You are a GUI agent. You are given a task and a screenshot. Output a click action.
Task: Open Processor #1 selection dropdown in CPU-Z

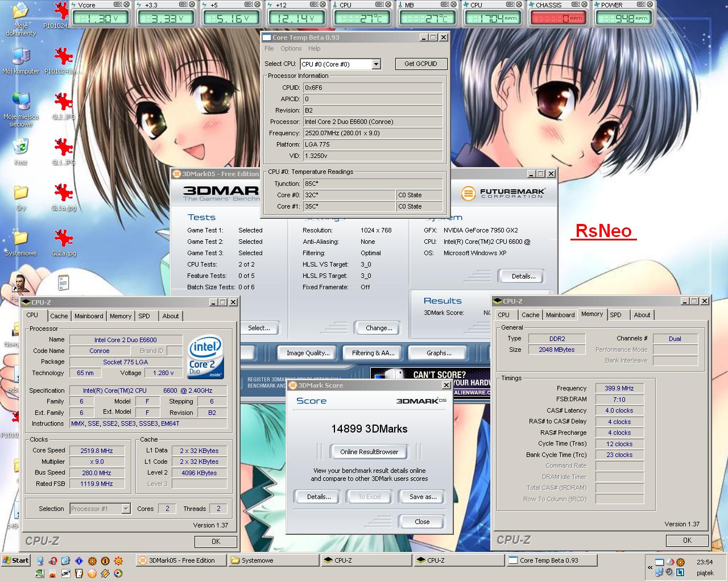pyautogui.click(x=126, y=509)
